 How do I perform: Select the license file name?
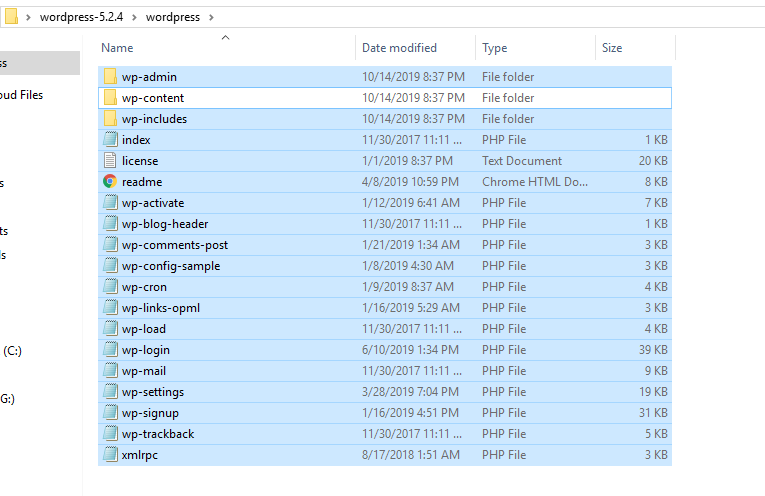(140, 160)
